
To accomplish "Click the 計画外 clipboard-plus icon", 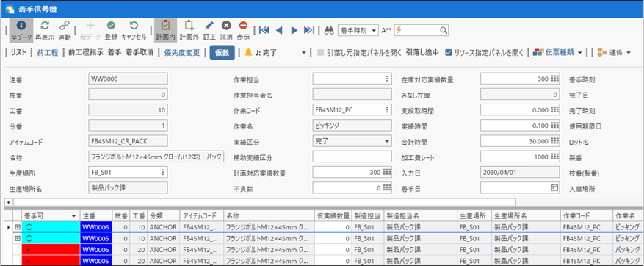I will pyautogui.click(x=189, y=26).
